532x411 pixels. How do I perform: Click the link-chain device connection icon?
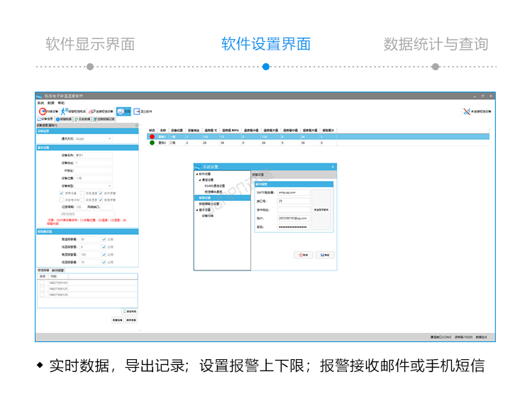92,111
